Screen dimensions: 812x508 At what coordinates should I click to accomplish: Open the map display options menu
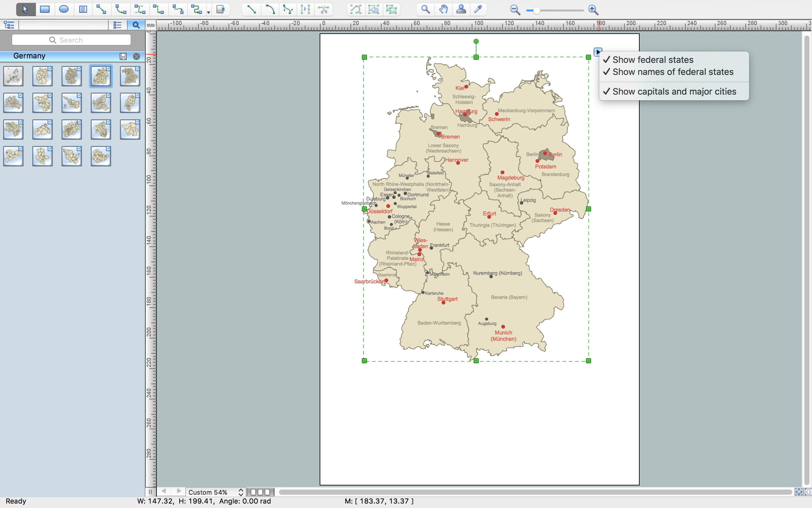click(x=598, y=51)
